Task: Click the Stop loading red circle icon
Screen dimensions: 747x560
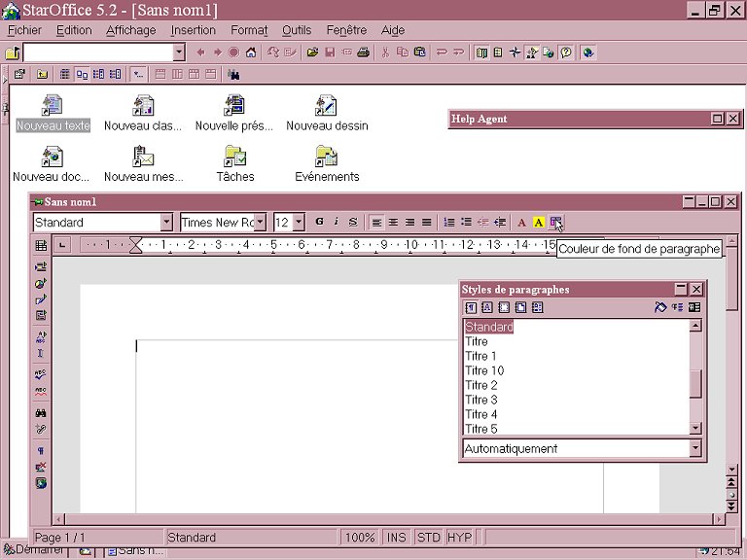Action: [233, 52]
